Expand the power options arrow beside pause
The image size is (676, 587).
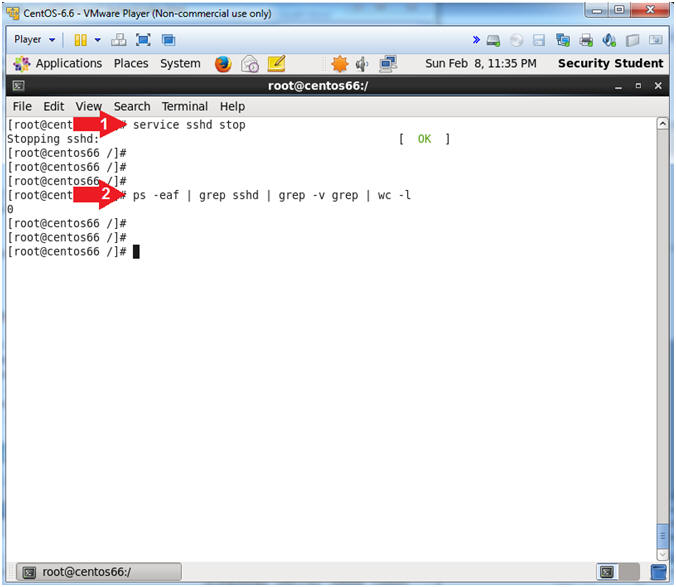(98, 40)
